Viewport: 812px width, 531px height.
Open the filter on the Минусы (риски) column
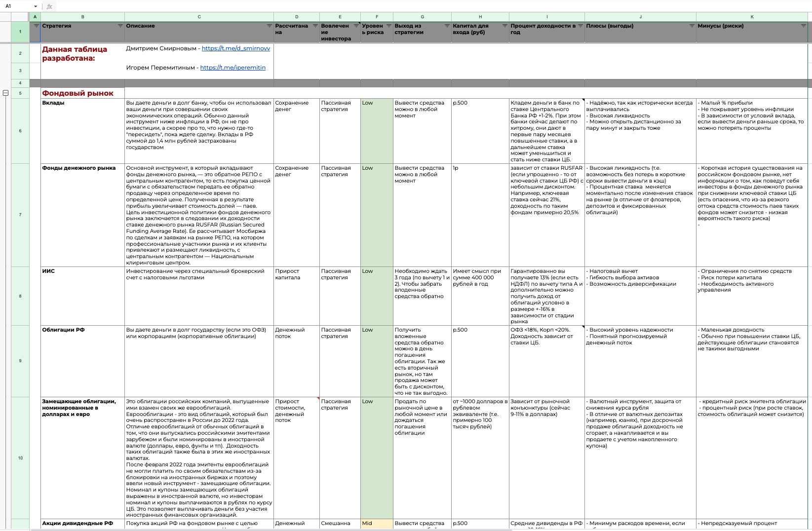[804, 26]
